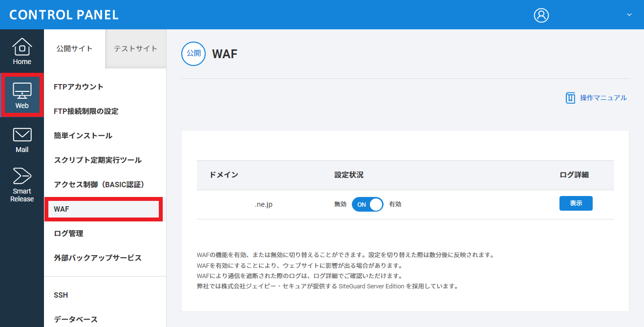Viewport: 644px width, 327px height.
Task: Open Smart Release in sidebar
Action: (22, 185)
